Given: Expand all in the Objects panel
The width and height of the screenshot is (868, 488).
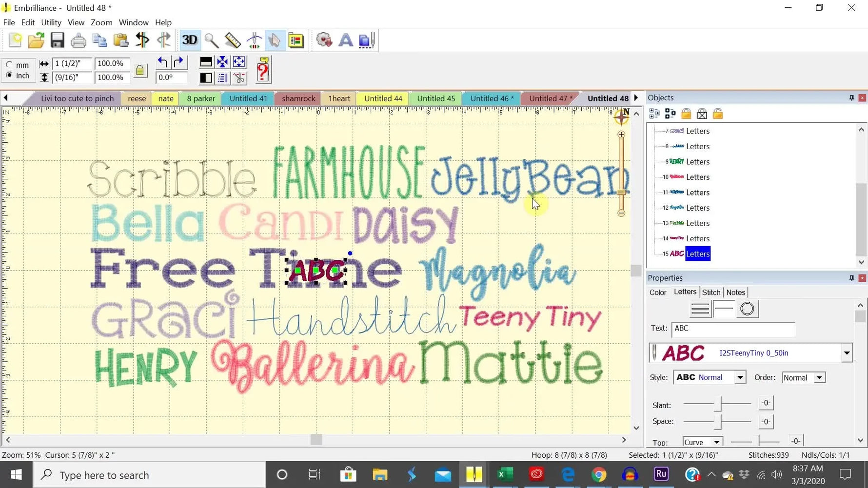Looking at the screenshot, I should point(654,114).
